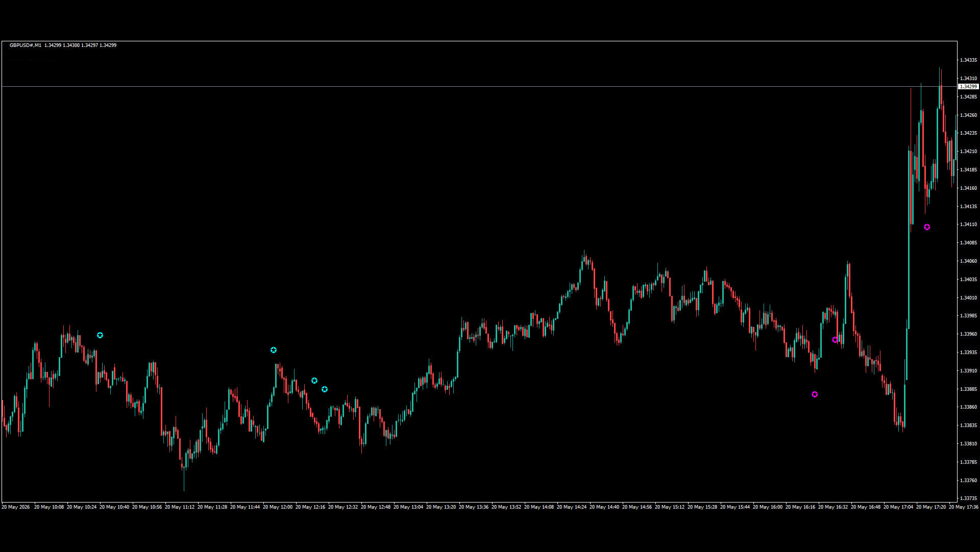The image size is (980, 552).
Task: Click the current price label 1.34299
Action: click(968, 87)
